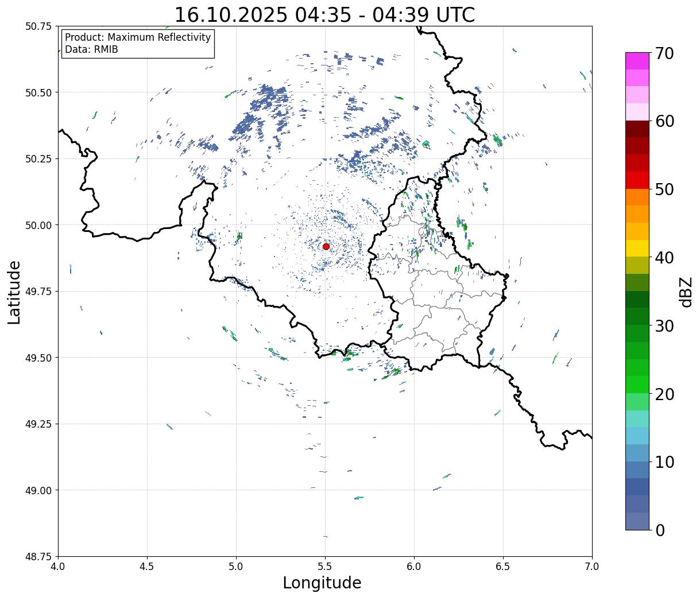The height and width of the screenshot is (597, 700).
Task: Pick the light blue swatch just above 10 dBZ
Action: click(637, 452)
